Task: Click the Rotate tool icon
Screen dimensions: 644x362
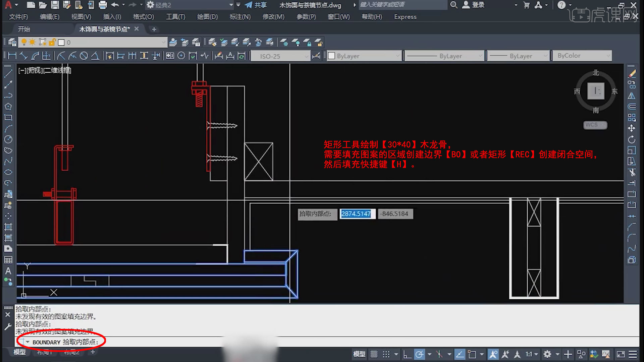Action: 632,139
